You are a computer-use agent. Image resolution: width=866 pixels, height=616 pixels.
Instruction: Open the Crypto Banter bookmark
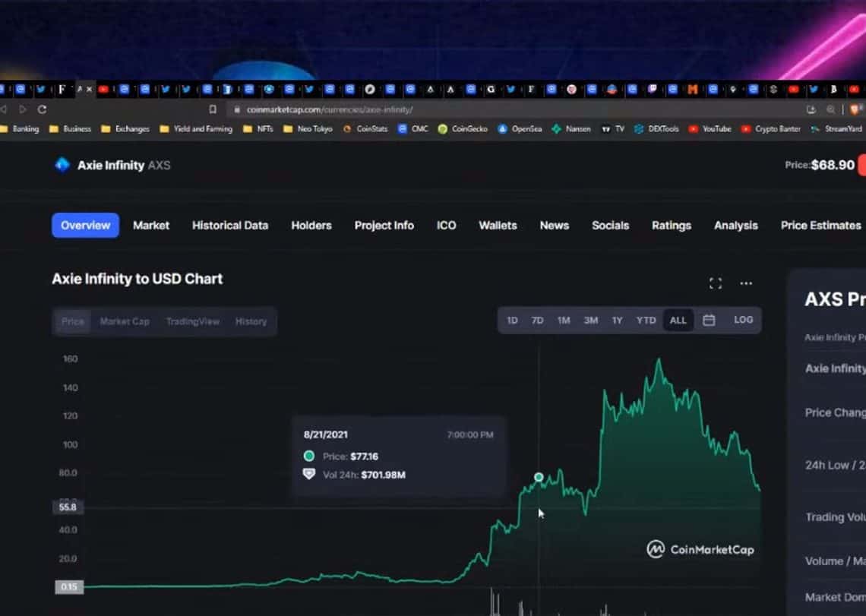(771, 128)
